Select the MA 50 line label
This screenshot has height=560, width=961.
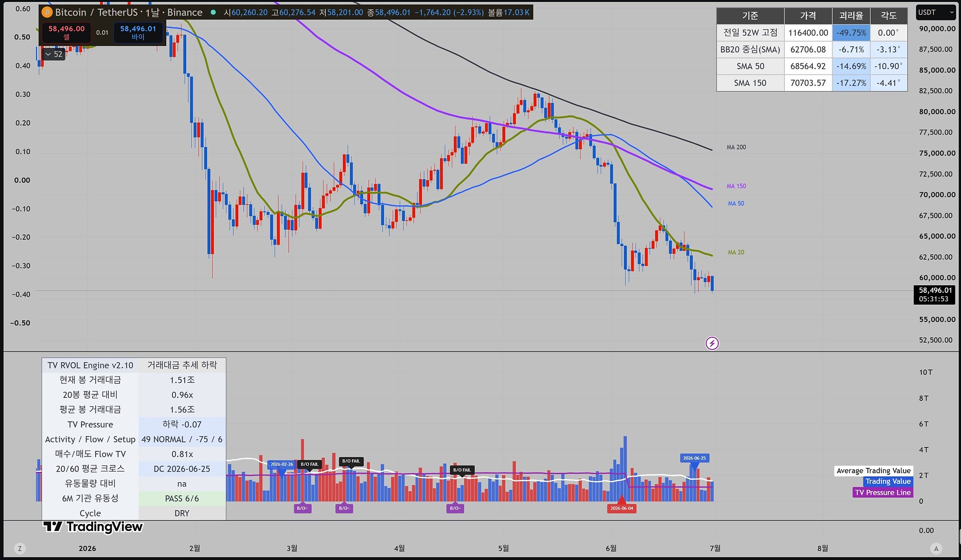point(736,204)
